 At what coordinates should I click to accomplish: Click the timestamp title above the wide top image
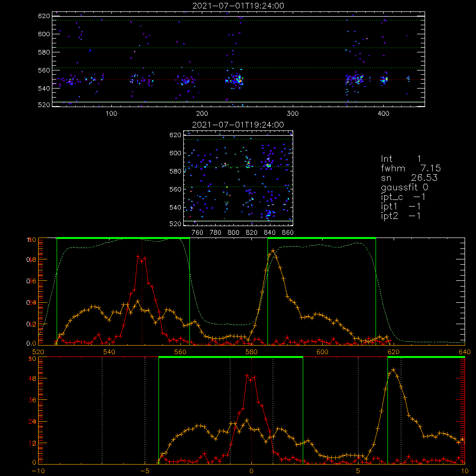[238, 6]
